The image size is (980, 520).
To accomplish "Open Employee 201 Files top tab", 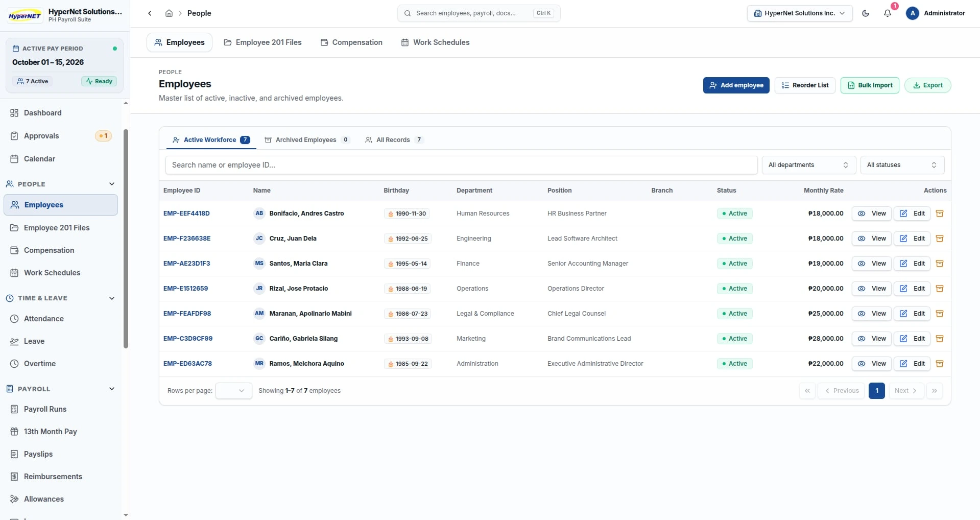I will click(262, 42).
